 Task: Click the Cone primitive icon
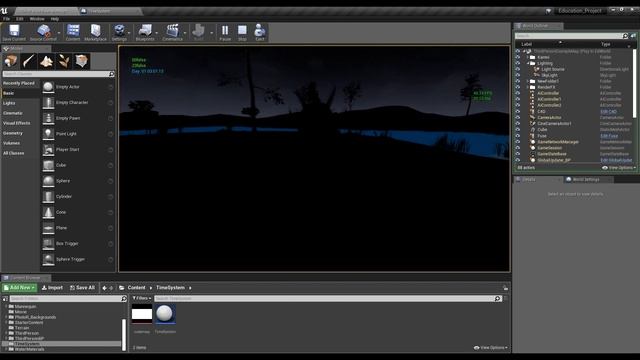click(48, 212)
